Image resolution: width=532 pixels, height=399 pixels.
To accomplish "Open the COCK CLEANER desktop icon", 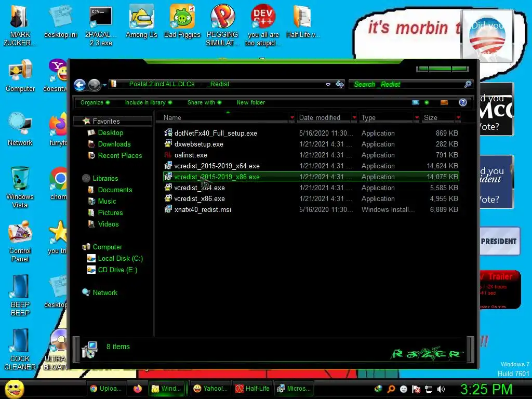I will coord(20,350).
